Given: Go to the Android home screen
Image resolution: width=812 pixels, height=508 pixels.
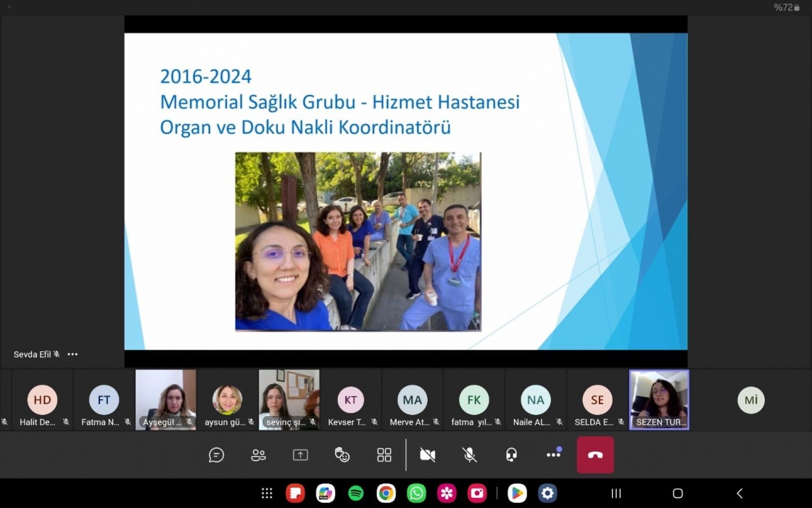Looking at the screenshot, I should pos(678,493).
